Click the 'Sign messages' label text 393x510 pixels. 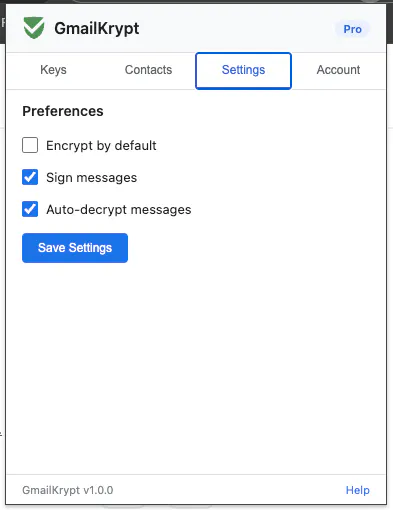[x=92, y=178]
